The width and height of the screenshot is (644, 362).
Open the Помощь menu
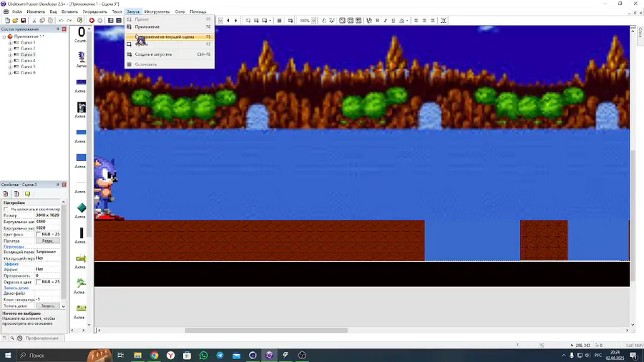[x=198, y=11]
